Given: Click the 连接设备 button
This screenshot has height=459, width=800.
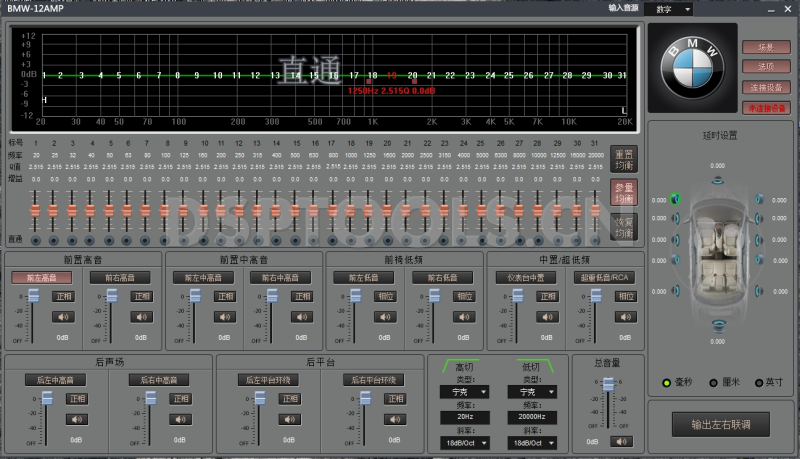Looking at the screenshot, I should click(766, 87).
